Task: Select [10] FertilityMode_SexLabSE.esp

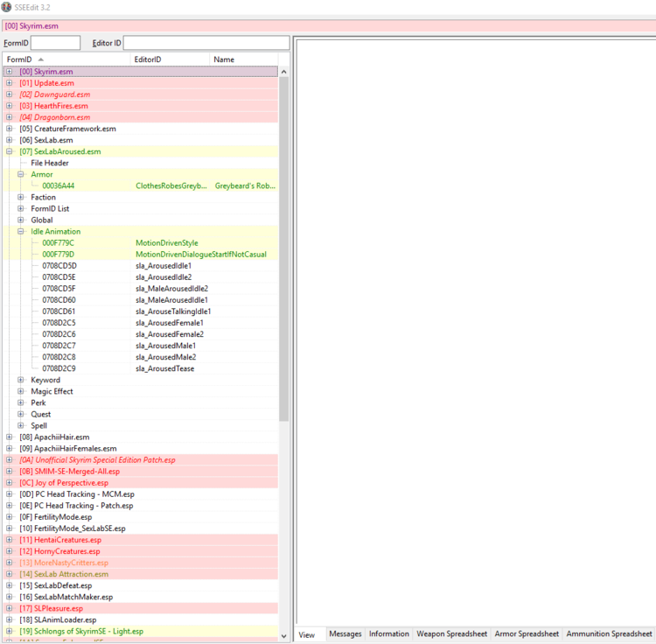Action: tap(141, 528)
